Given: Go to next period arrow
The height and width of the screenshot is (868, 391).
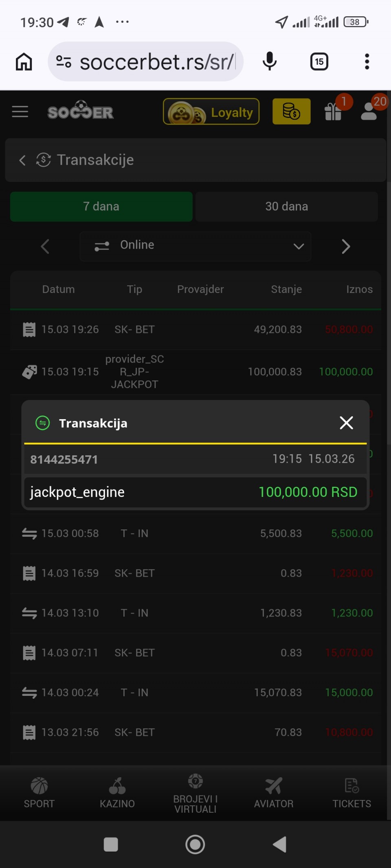Looking at the screenshot, I should click(x=346, y=246).
